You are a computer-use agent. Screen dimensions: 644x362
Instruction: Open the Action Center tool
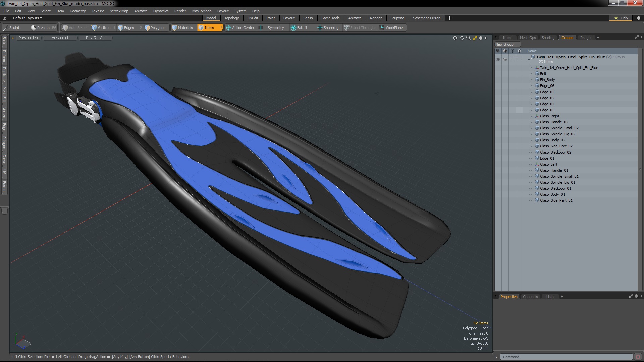pyautogui.click(x=240, y=28)
